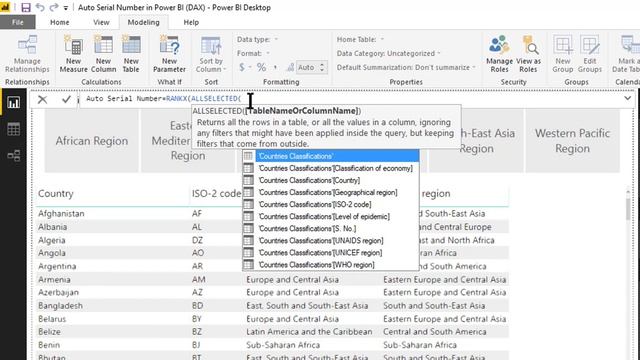Open the Sort by Column option
Image resolution: width=640 pixels, height=360 pixels.
pos(211,54)
